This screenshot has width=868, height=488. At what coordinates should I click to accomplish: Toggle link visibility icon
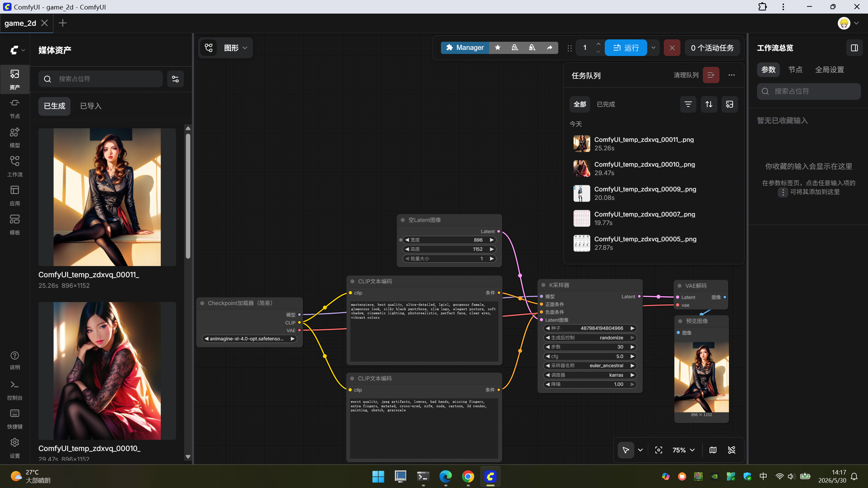coord(732,450)
